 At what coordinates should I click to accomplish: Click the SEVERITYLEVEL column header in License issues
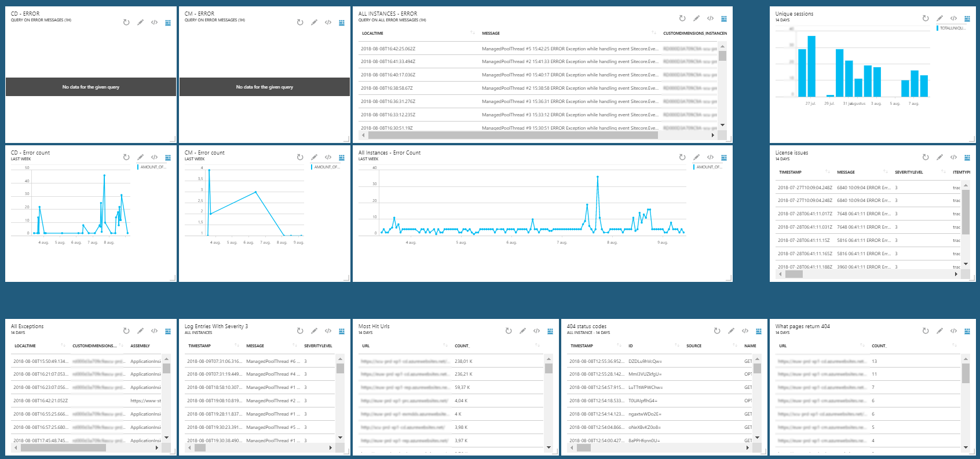point(908,172)
